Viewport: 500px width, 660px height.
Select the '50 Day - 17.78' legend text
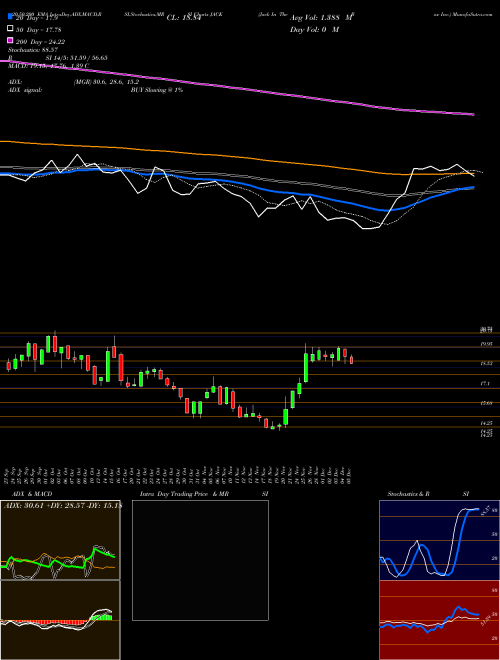40,29
